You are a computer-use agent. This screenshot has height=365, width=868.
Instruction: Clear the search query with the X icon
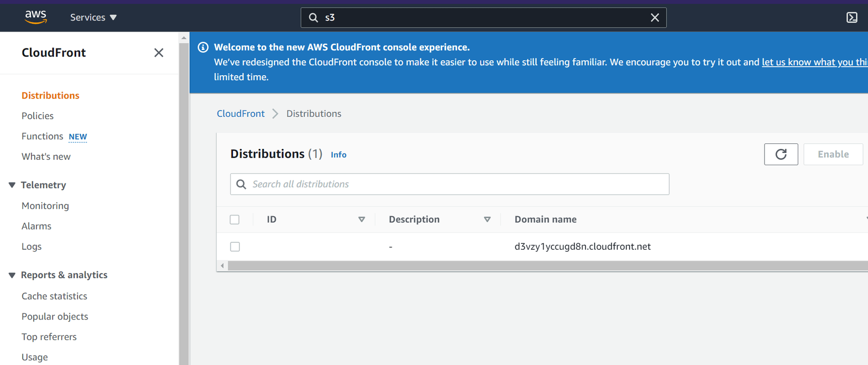pyautogui.click(x=655, y=17)
